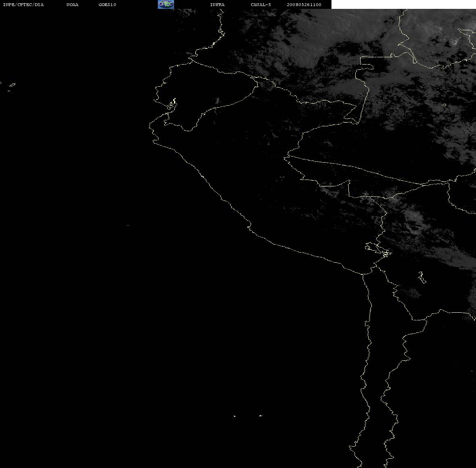
Task: Click the NOAA label in the header
Action: [x=72, y=4]
